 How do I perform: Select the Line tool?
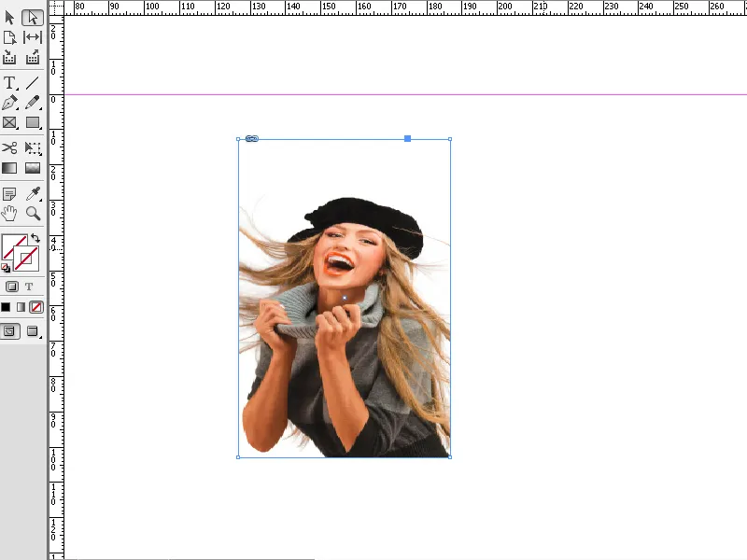[32, 82]
